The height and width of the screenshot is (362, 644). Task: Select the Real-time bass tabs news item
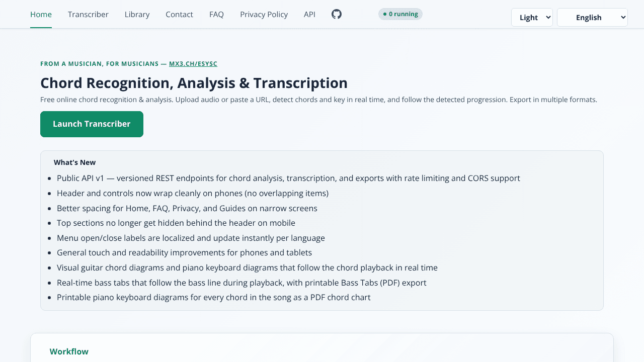pyautogui.click(x=242, y=283)
